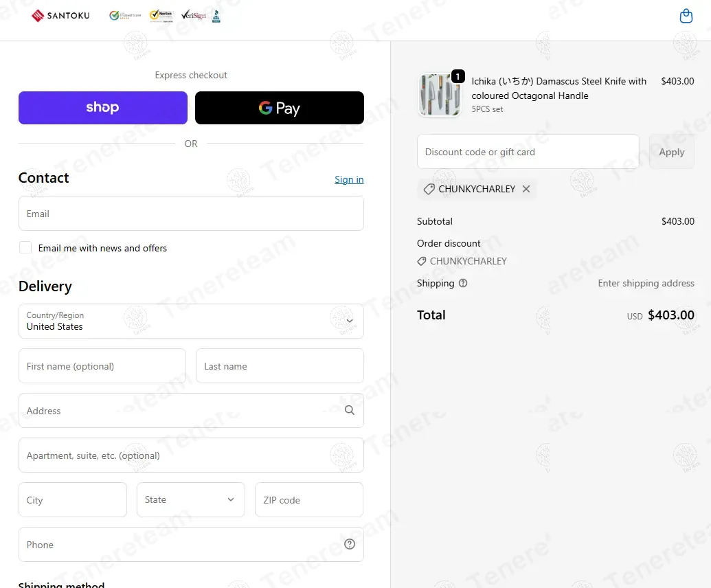711x588 pixels.
Task: Click the shipping help question icon
Action: coord(463,283)
